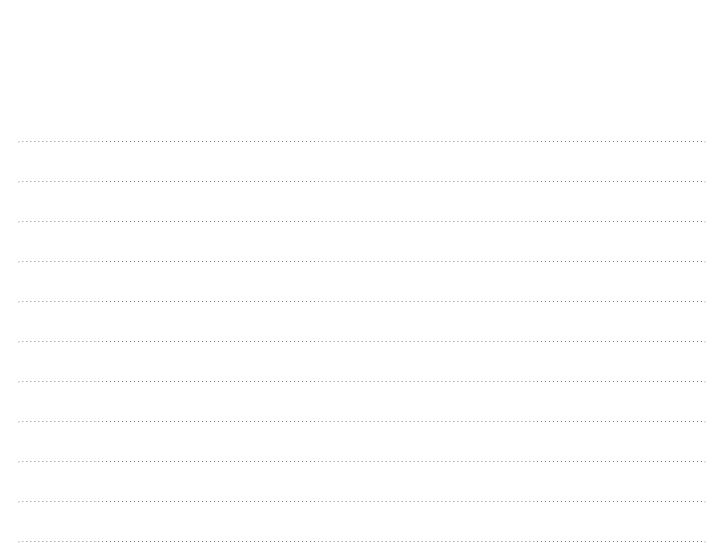Image resolution: width=724 pixels, height=543 pixels.
Task: Click the sixth dotted line
Action: tap(362, 342)
